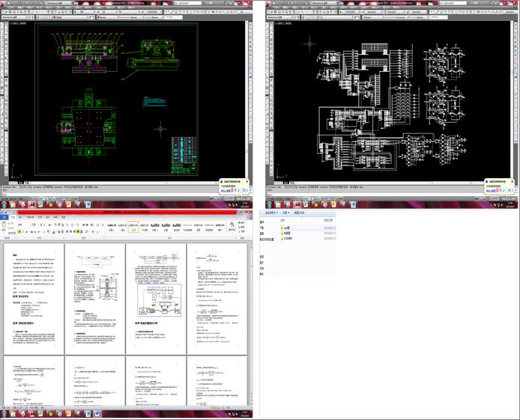Switch to the Page Layout tab in Word
Image resolution: width=520 pixels, height=420 pixels.
coord(30,217)
